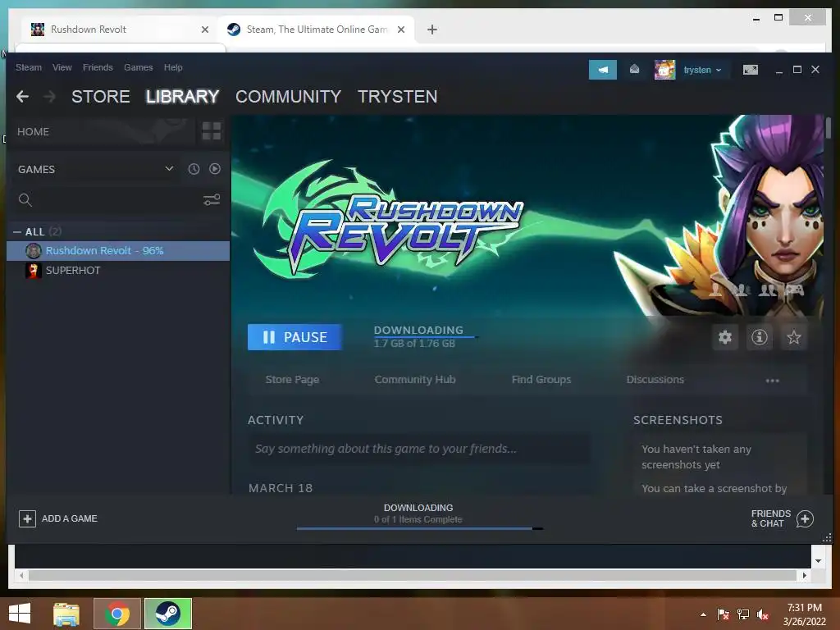Open a new browser tab

click(431, 30)
